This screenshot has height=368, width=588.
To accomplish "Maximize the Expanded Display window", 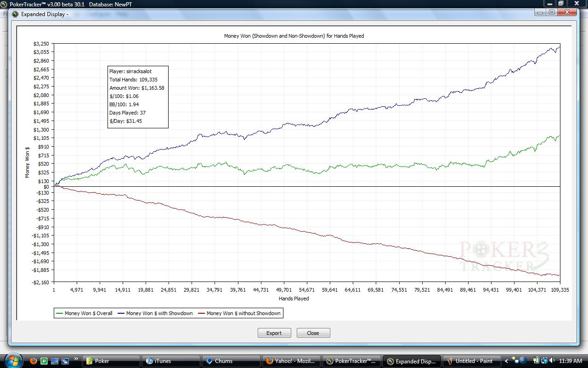I will point(552,12).
